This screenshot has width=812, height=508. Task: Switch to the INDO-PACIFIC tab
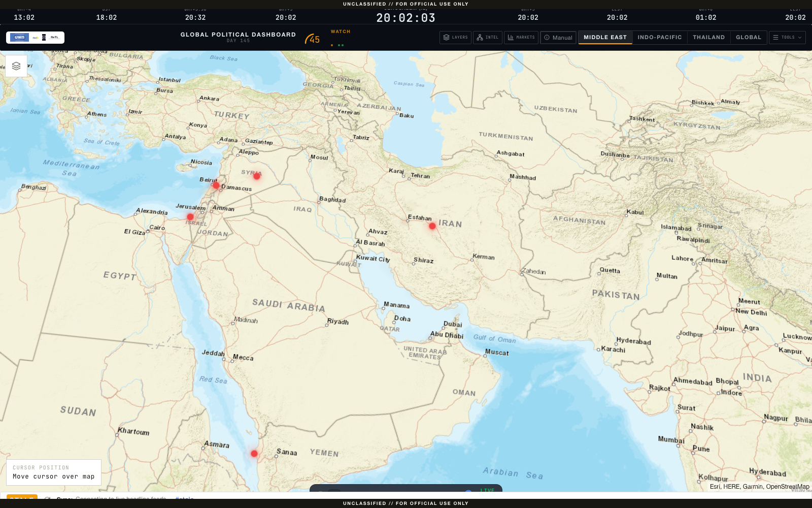[660, 38]
